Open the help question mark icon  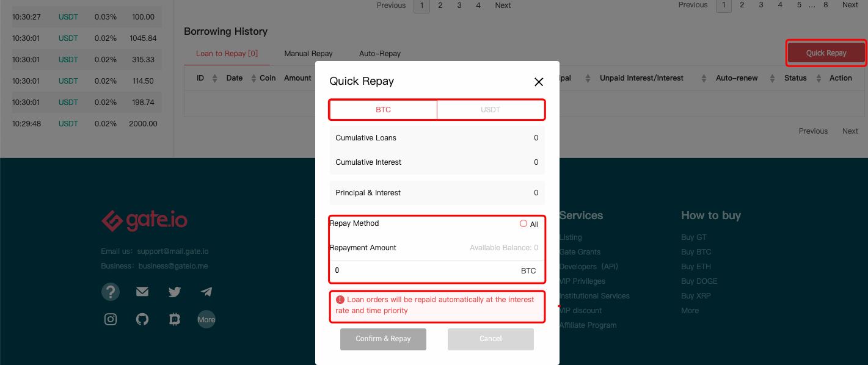coord(111,292)
